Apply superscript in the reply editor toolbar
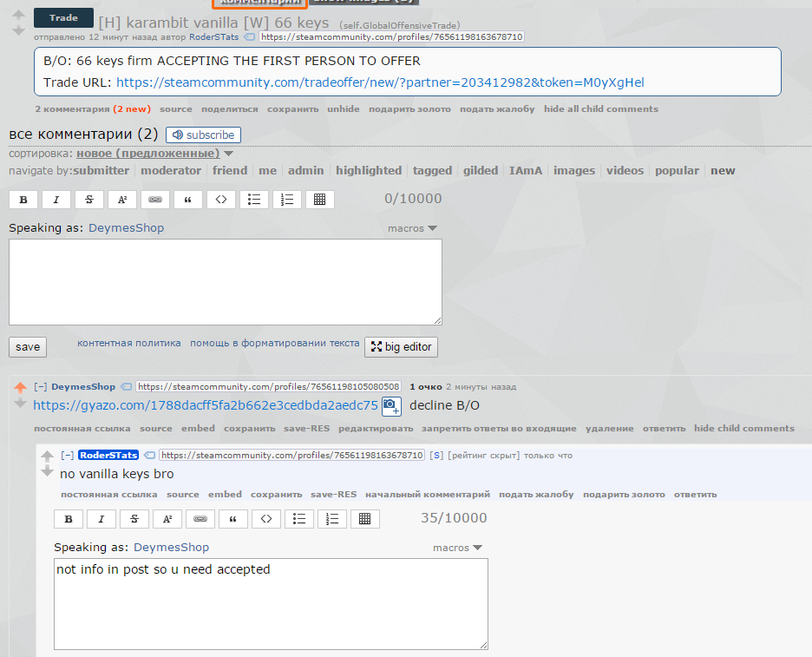Screen dimensions: 812x657 (167, 519)
